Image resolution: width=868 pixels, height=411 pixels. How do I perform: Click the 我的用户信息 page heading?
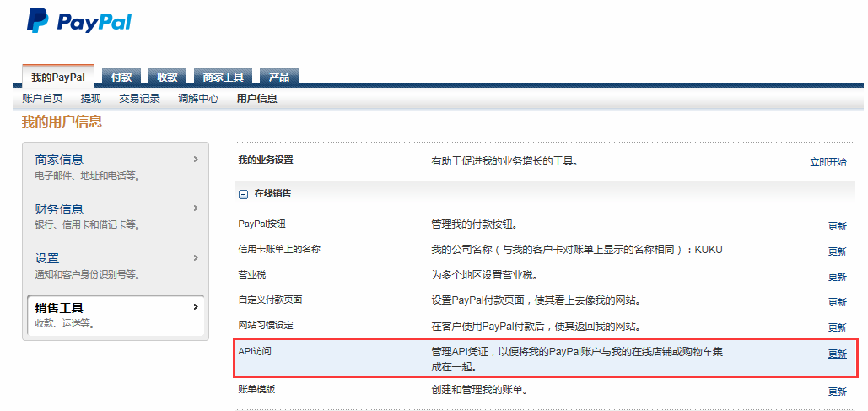[x=62, y=122]
